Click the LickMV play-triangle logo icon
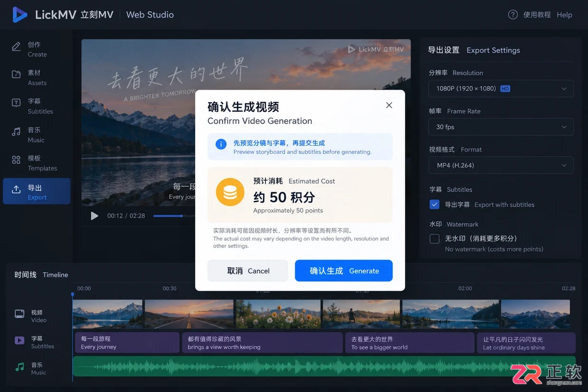Image resolution: width=588 pixels, height=392 pixels. [19, 15]
